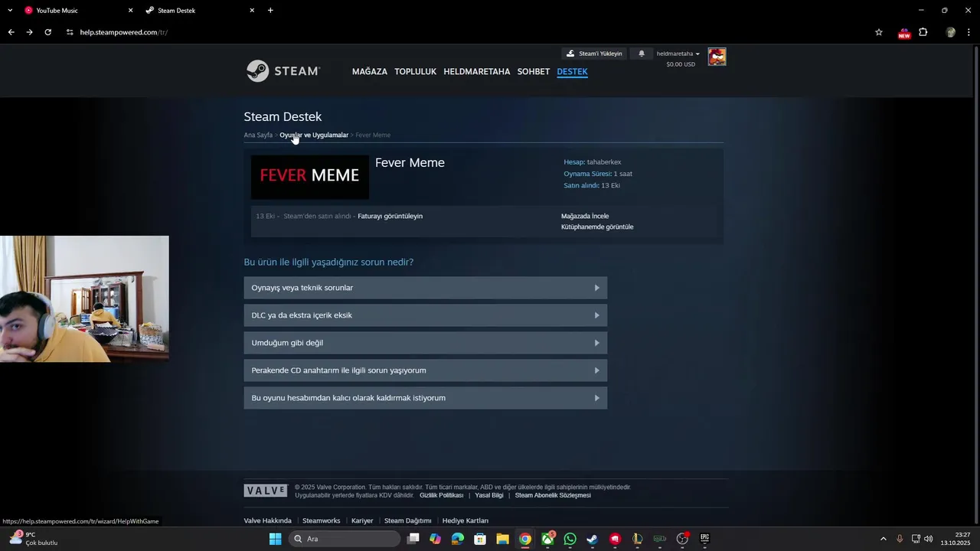Open OBS Studio from taskbar

click(x=682, y=539)
